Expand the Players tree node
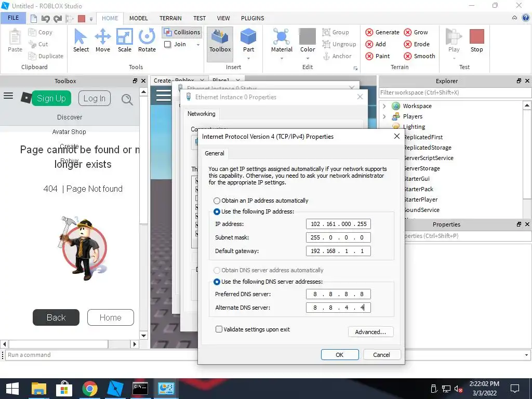Viewport: 532px width, 399px height. [x=384, y=116]
